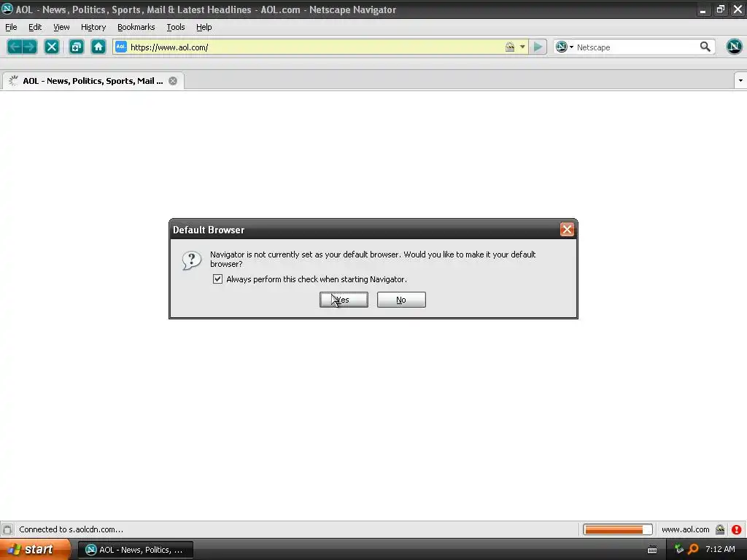Click in the Netscape search field

click(x=636, y=47)
